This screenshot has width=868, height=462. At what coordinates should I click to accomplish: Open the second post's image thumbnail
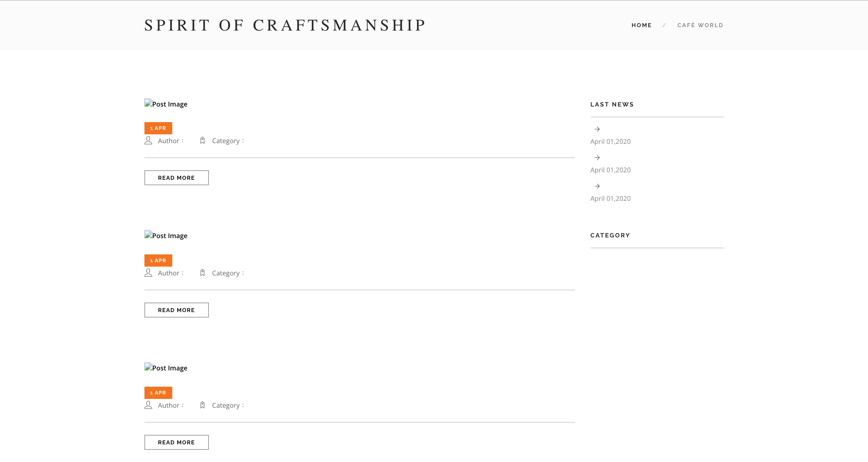tap(166, 236)
